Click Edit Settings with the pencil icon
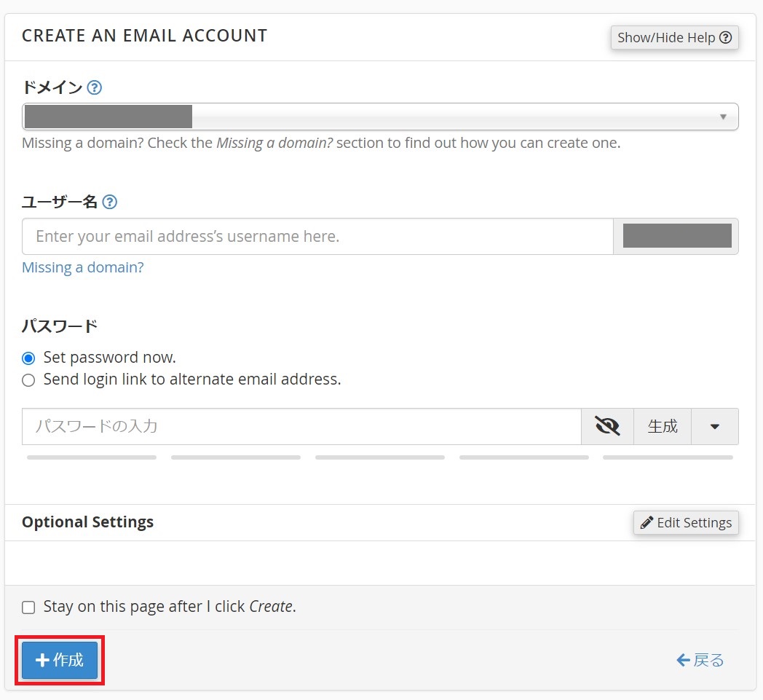763x700 pixels. point(686,522)
